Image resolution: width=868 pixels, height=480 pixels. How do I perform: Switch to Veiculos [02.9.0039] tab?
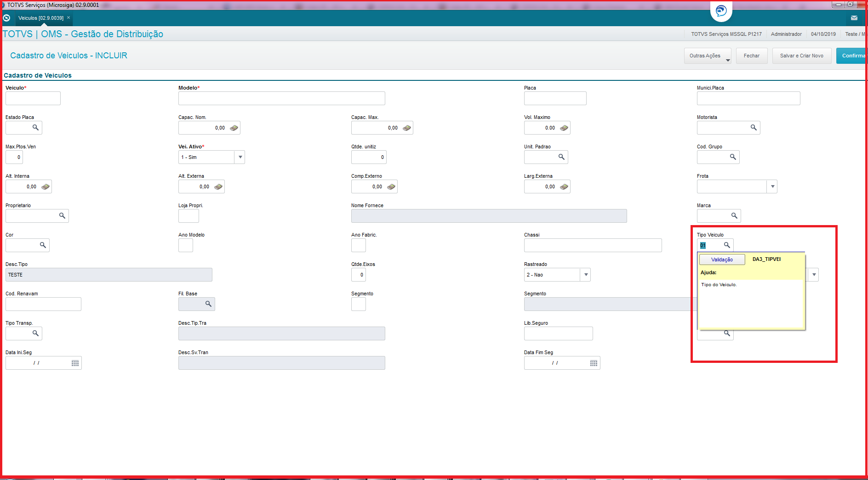point(41,18)
